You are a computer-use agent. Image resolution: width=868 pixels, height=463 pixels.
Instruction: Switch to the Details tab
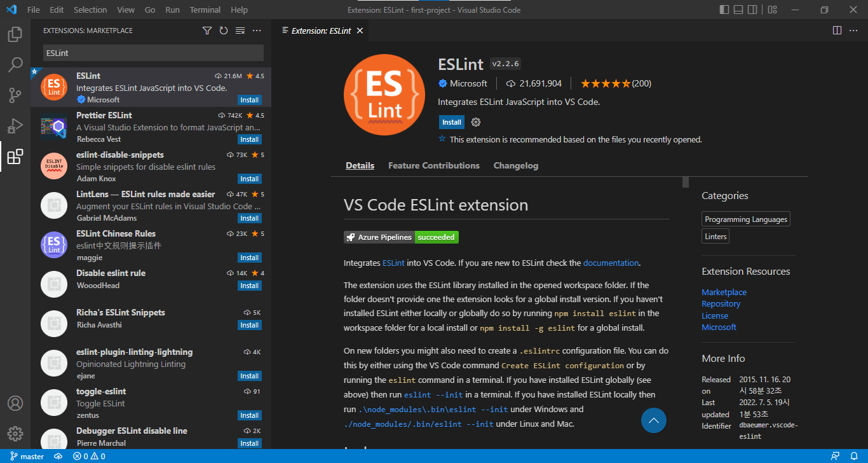[360, 165]
